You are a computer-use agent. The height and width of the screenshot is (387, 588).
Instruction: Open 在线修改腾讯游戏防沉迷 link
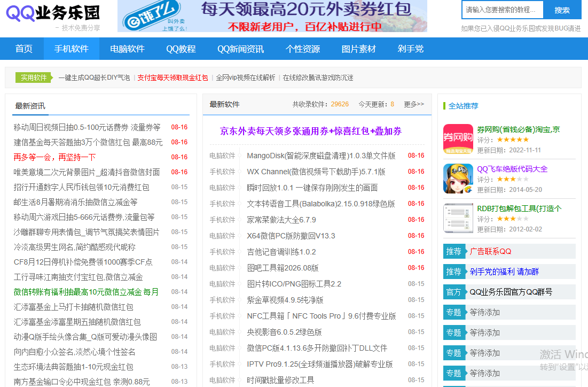pos(318,78)
